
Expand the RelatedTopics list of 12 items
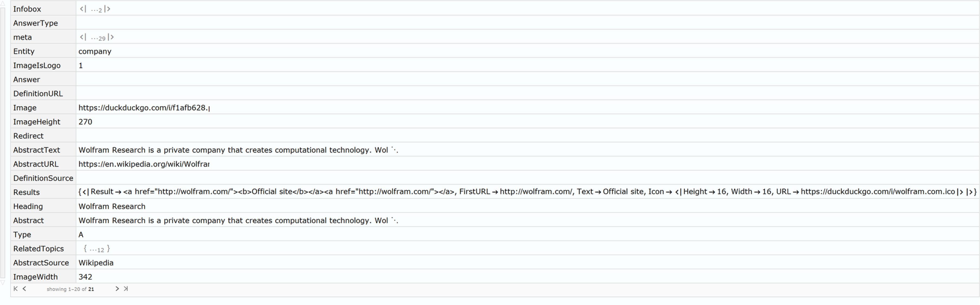97,249
